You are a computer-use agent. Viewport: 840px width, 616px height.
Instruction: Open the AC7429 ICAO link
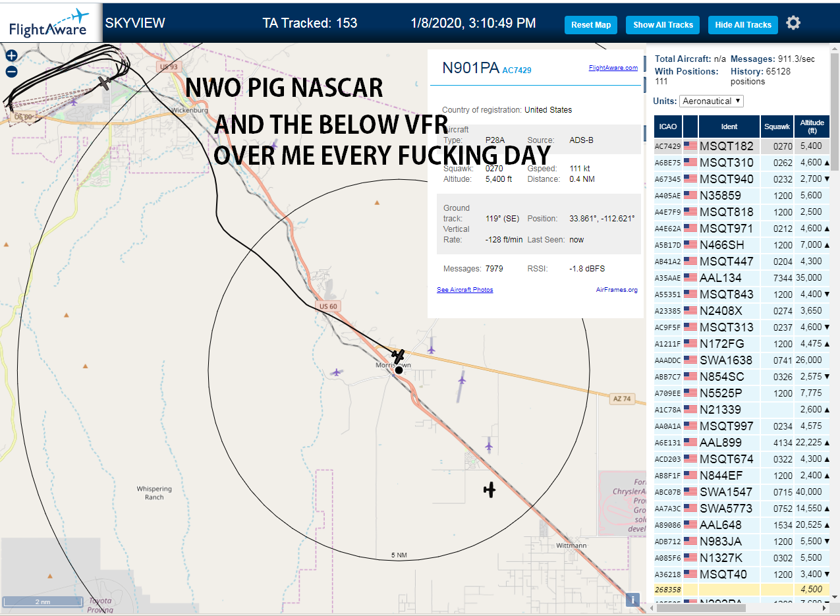pos(517,70)
